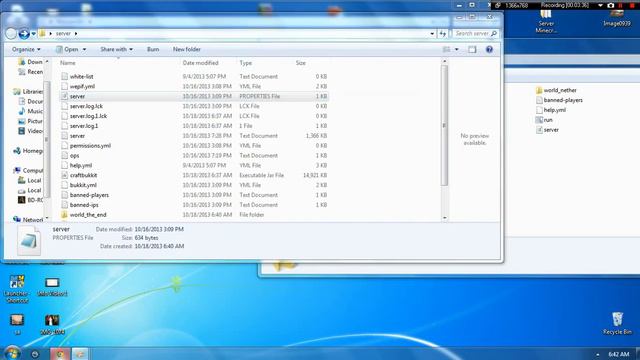Image resolution: width=640 pixels, height=360 pixels.
Task: Open Documents library in the navigation pane
Action: pos(31,101)
